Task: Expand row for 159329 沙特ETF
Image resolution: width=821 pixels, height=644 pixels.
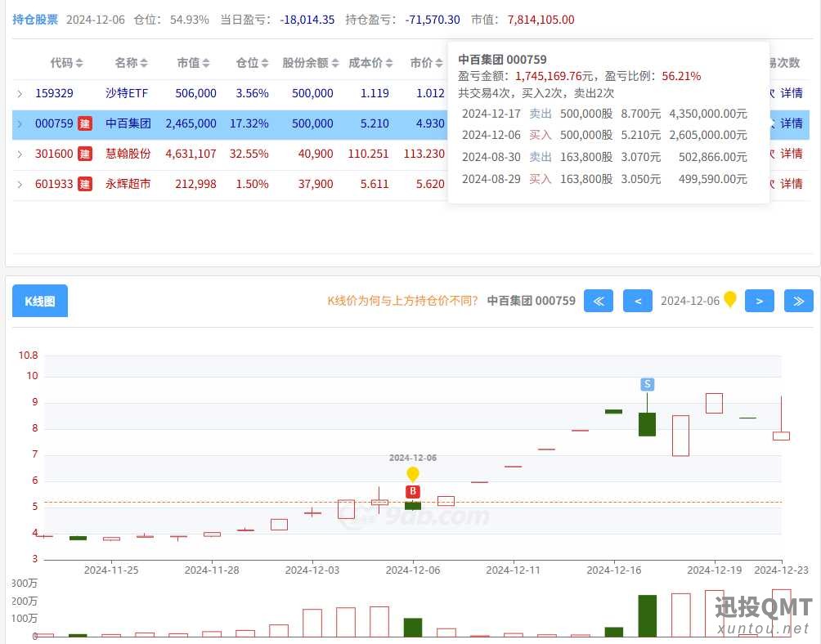Action: (20, 94)
